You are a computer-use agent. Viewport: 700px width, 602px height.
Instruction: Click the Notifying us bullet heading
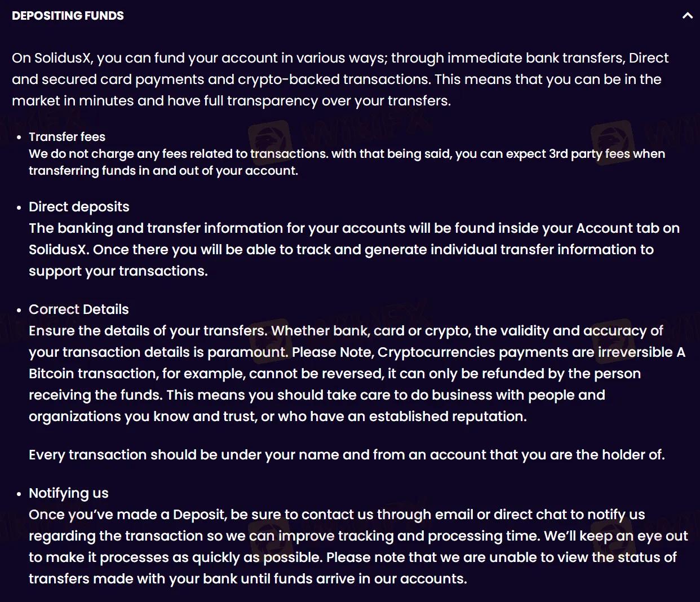(69, 493)
